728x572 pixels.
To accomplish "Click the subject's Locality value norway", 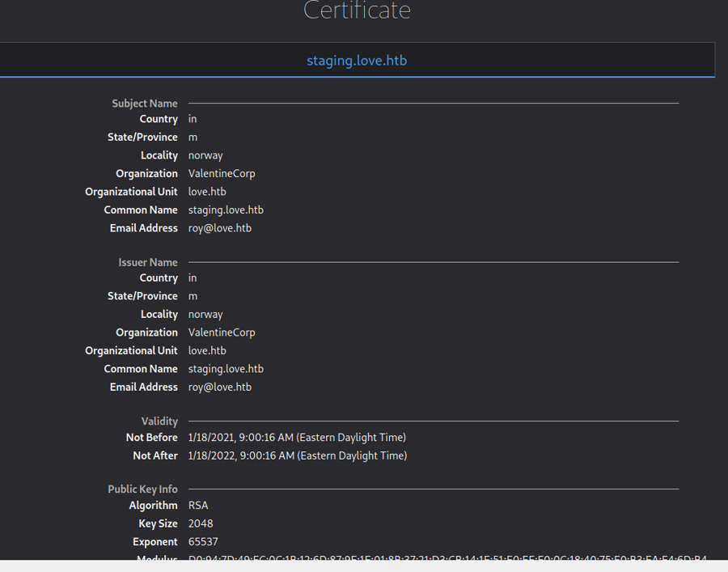I will click(x=205, y=155).
